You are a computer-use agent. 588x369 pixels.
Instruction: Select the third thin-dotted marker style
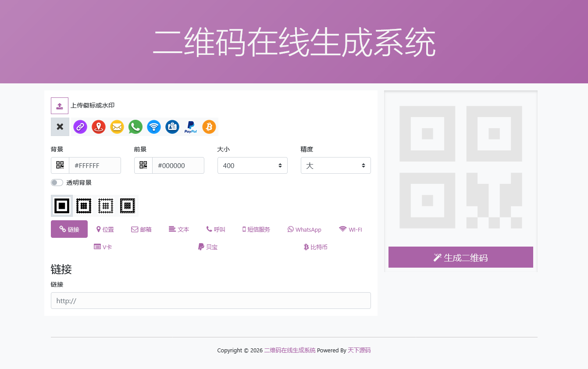click(x=106, y=206)
